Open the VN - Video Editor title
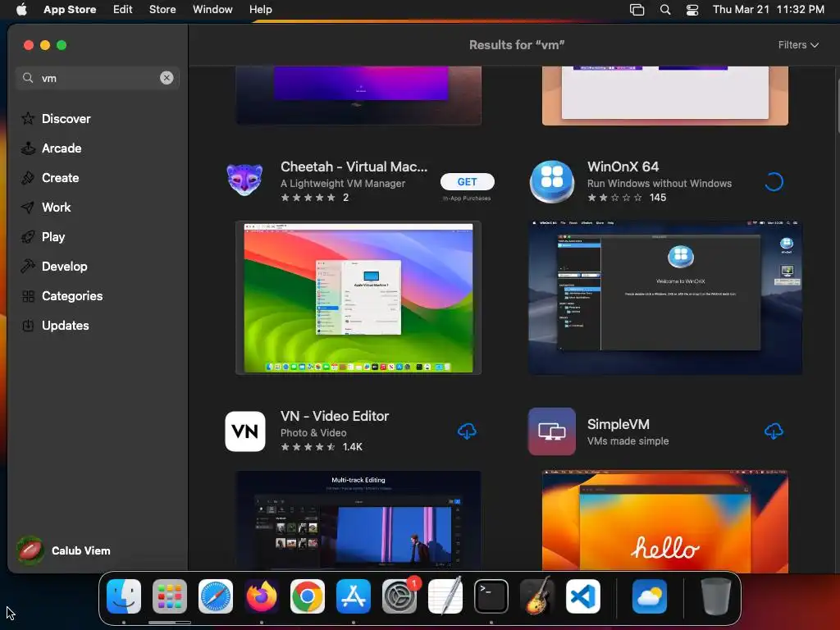 (335, 416)
